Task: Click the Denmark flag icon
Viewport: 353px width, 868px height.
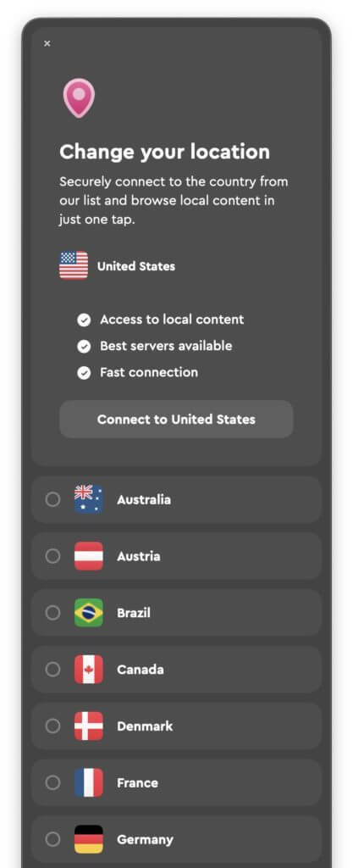Action: [88, 726]
